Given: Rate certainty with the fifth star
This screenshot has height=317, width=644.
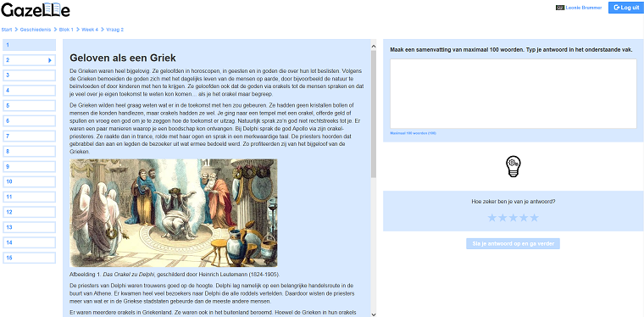Looking at the screenshot, I should 534,218.
